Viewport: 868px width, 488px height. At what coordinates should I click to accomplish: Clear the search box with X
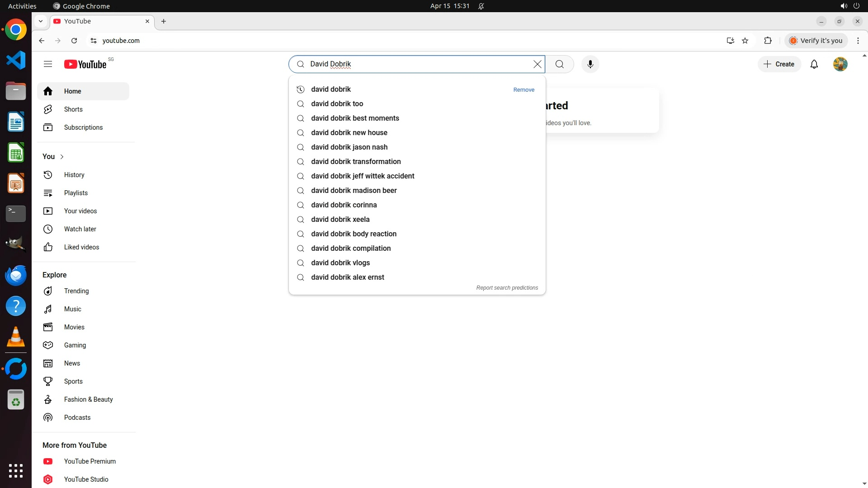click(x=537, y=64)
